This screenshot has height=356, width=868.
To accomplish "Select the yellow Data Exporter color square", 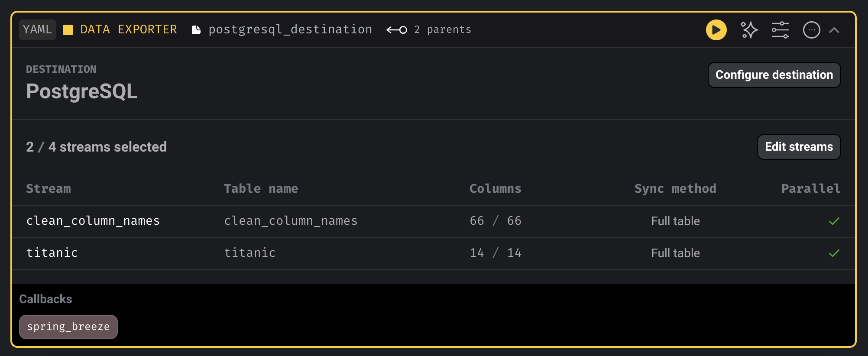I will click(x=68, y=30).
